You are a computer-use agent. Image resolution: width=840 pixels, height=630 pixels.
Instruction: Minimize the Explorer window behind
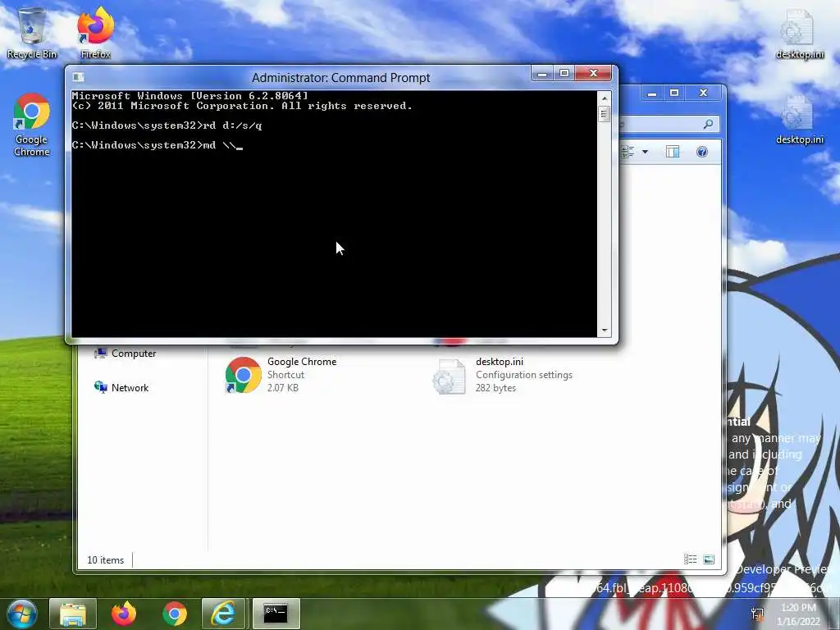click(652, 93)
